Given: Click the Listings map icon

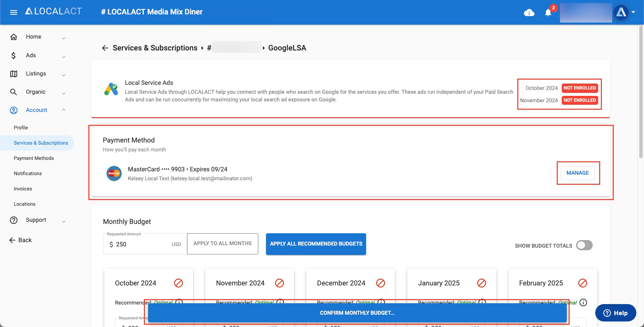Looking at the screenshot, I should [14, 74].
